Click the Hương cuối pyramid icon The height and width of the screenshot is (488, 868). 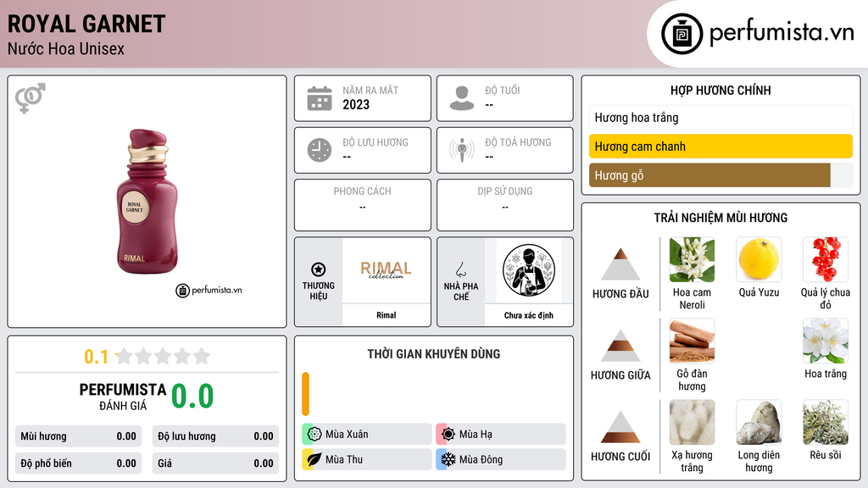pyautogui.click(x=620, y=427)
